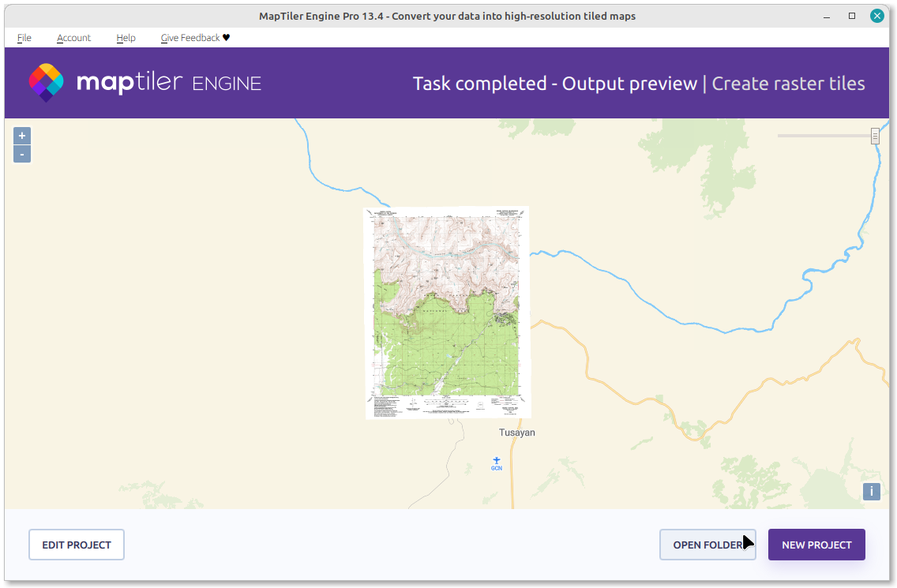
Task: Maximize the MapTiler Engine window
Action: pyautogui.click(x=852, y=16)
